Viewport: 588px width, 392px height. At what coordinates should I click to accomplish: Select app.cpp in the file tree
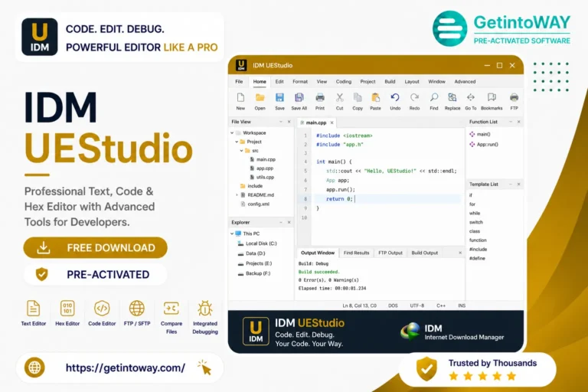click(x=265, y=168)
